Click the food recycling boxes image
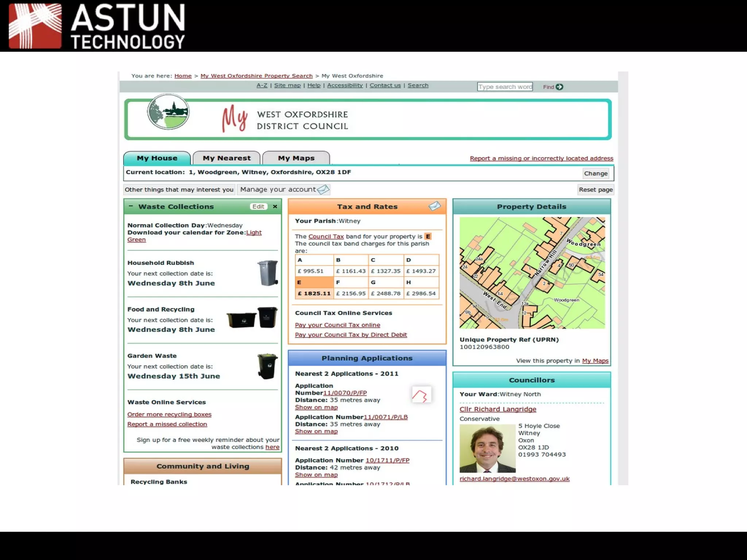This screenshot has width=747, height=560. [x=252, y=318]
